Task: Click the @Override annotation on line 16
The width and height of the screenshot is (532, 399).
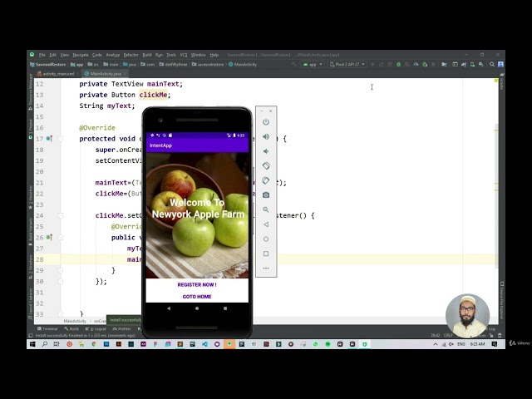Action: (97, 128)
